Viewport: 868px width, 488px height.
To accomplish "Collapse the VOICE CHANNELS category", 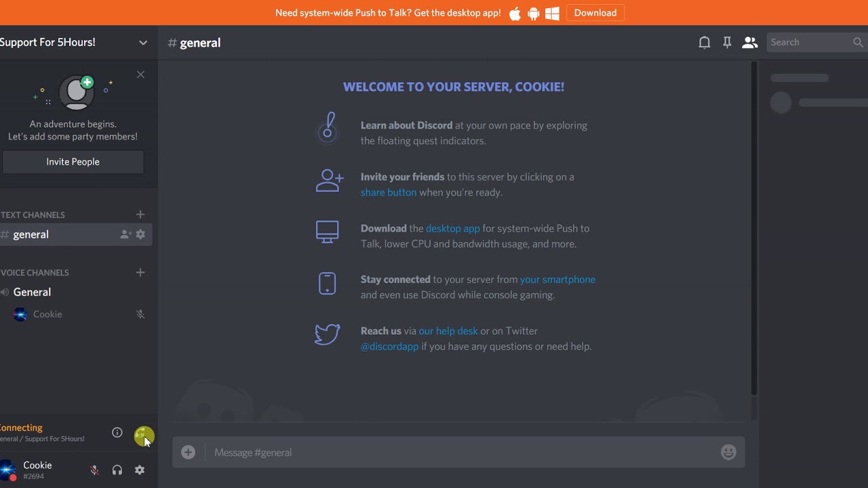I will coord(35,272).
